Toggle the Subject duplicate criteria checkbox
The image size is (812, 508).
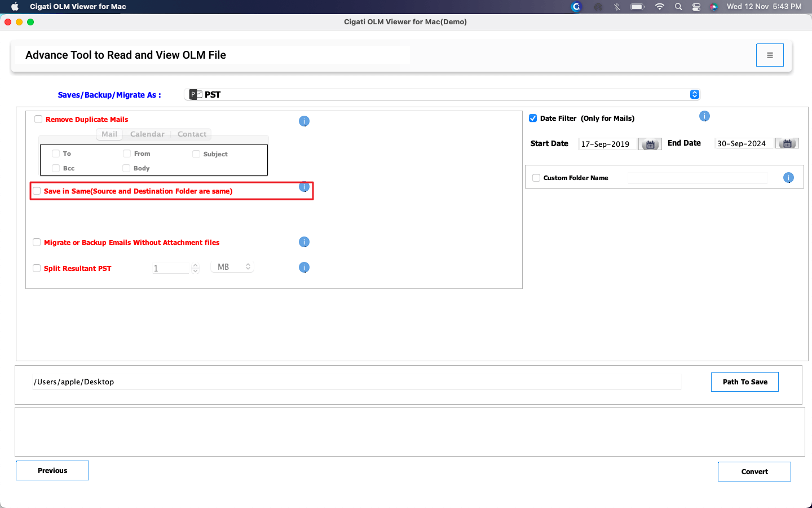[196, 154]
